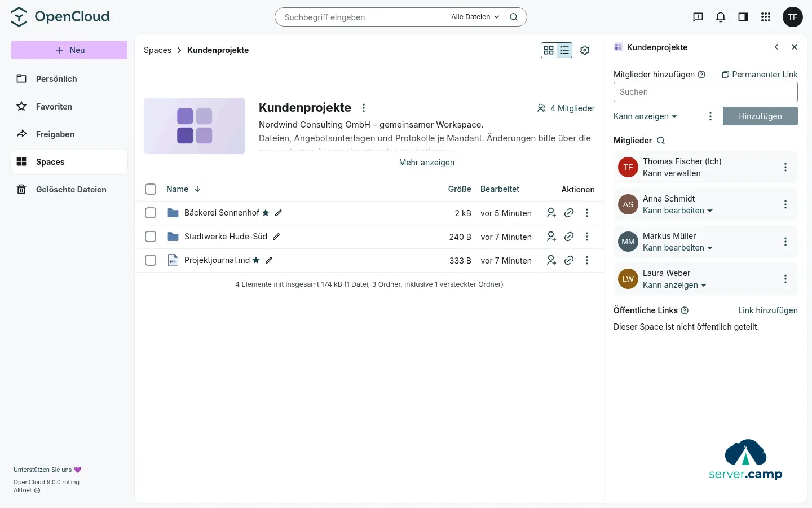Image resolution: width=812 pixels, height=508 pixels.
Task: Copy link for Stadtwerke Hude-Süd
Action: (x=569, y=237)
